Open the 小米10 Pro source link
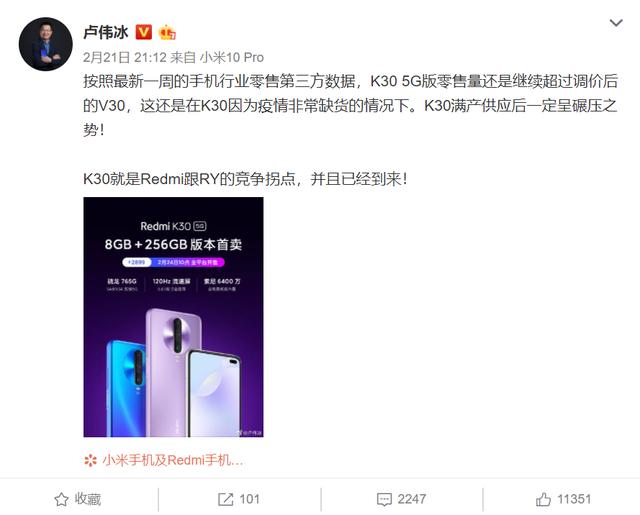This screenshot has height=515, width=640. pyautogui.click(x=232, y=58)
